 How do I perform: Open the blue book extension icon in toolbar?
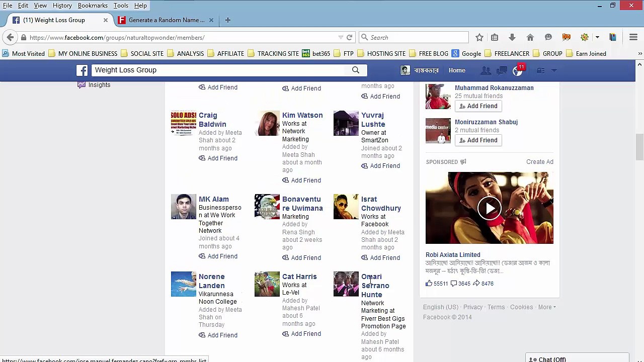tap(613, 37)
